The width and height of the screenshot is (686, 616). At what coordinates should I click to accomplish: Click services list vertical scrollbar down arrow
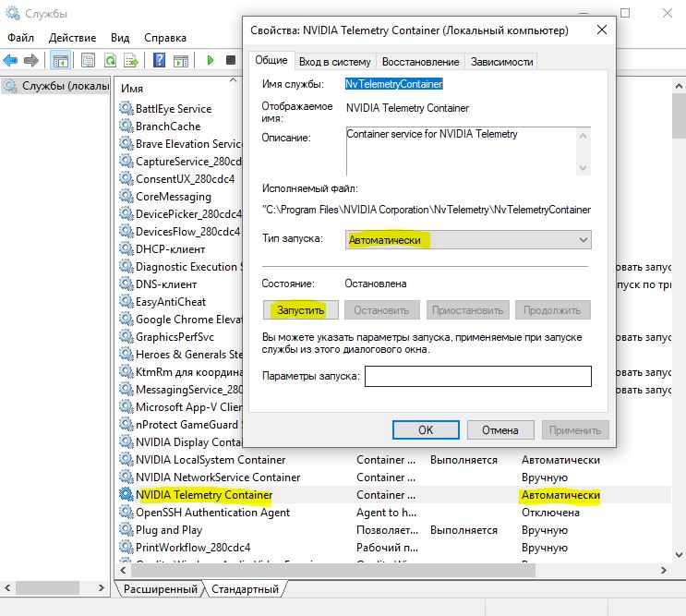(x=679, y=555)
